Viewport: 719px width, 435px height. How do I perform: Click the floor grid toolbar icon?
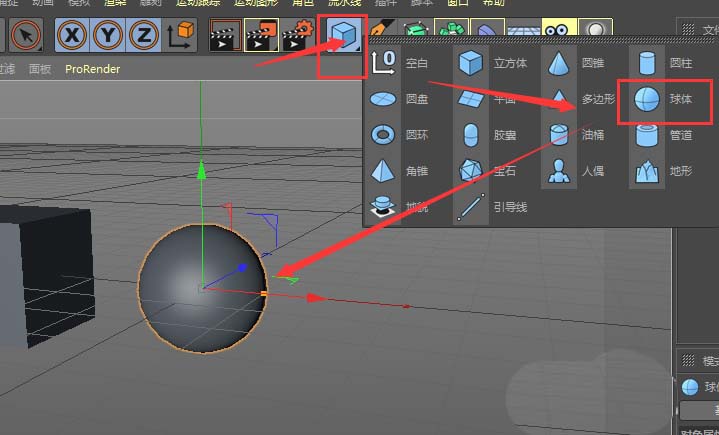(523, 28)
